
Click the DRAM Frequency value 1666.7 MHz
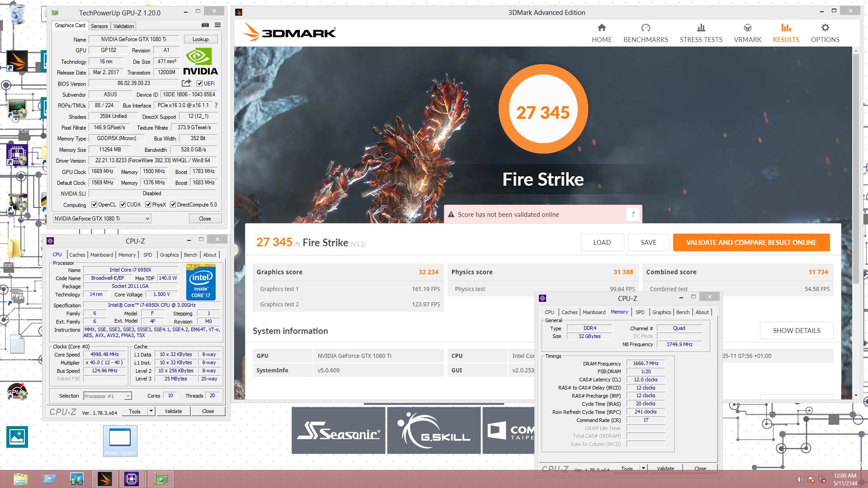[x=646, y=364]
